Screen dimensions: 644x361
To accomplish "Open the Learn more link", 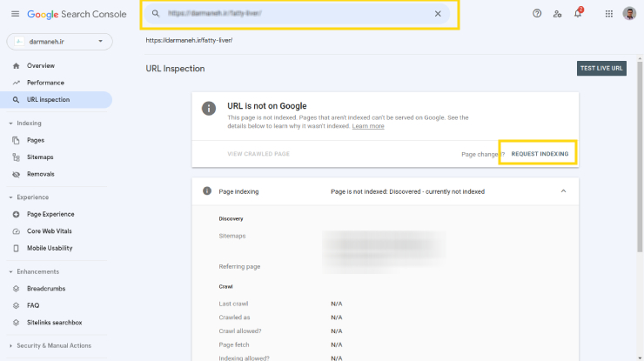I will [x=368, y=126].
